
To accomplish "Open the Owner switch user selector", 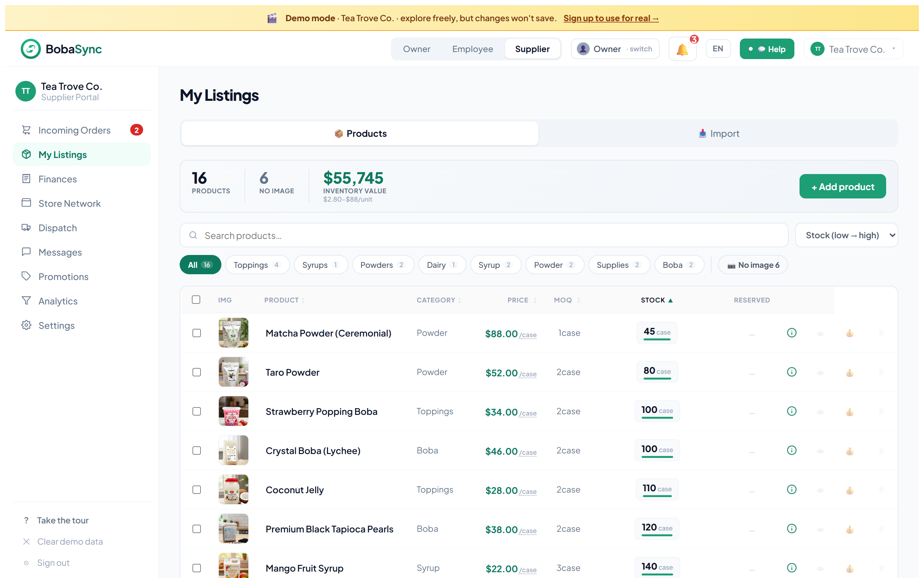I will coord(615,49).
